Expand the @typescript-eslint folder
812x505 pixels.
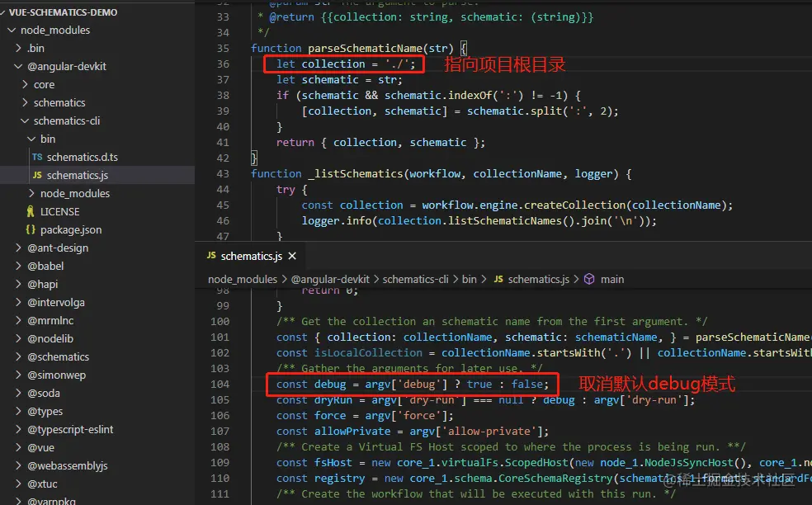(18, 429)
